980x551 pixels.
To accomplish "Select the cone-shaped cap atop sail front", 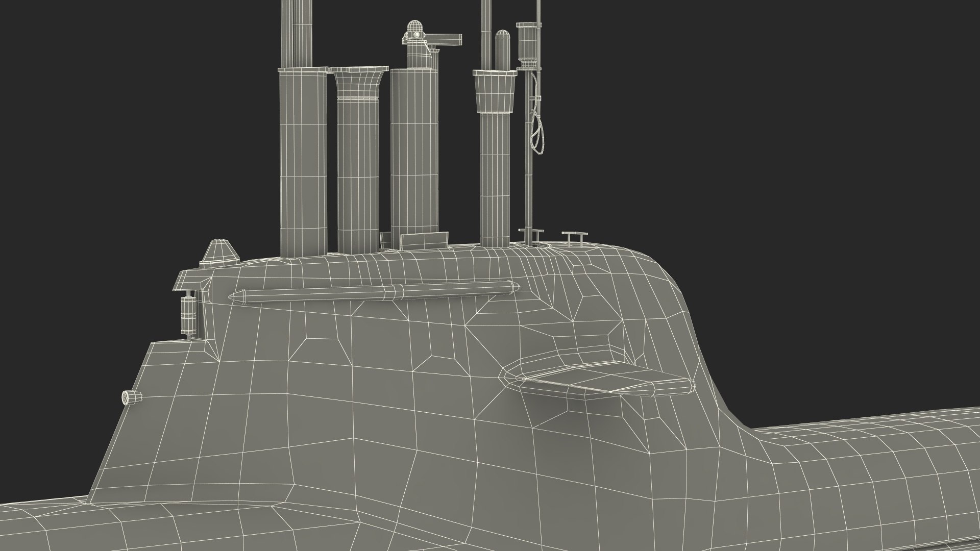I will [219, 253].
